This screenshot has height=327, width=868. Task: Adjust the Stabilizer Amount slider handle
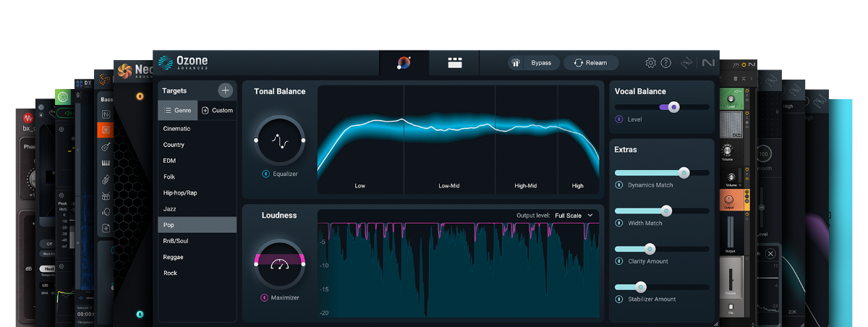(x=640, y=286)
